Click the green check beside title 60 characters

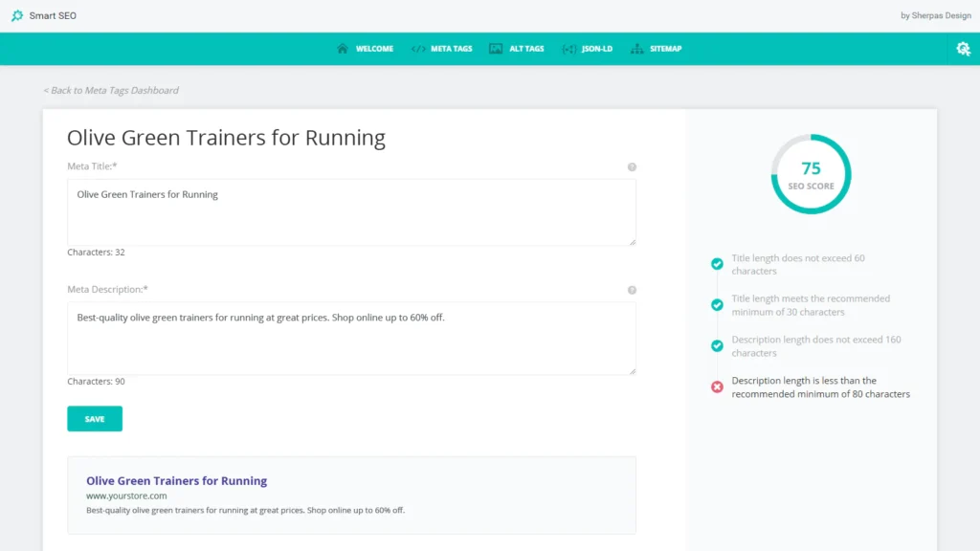tap(717, 264)
